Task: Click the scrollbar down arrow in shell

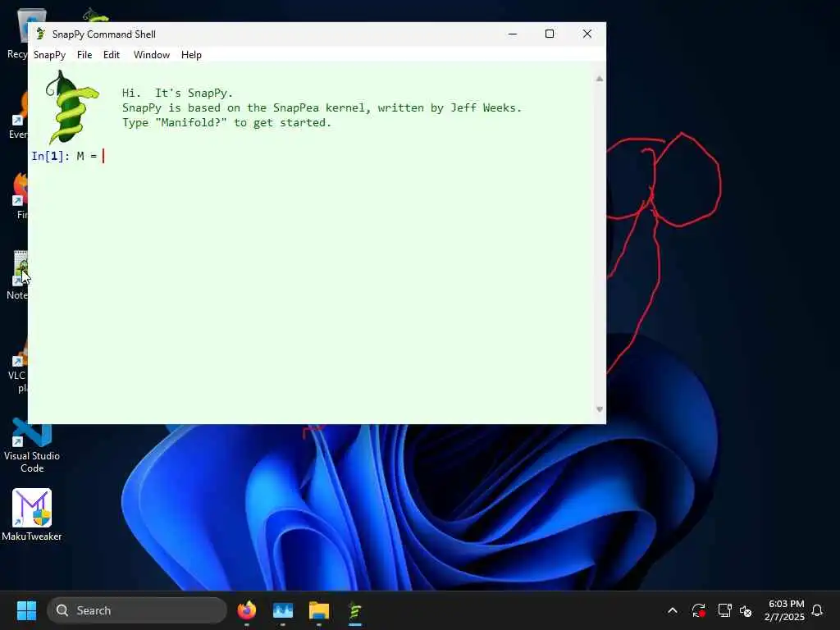Action: 600,409
